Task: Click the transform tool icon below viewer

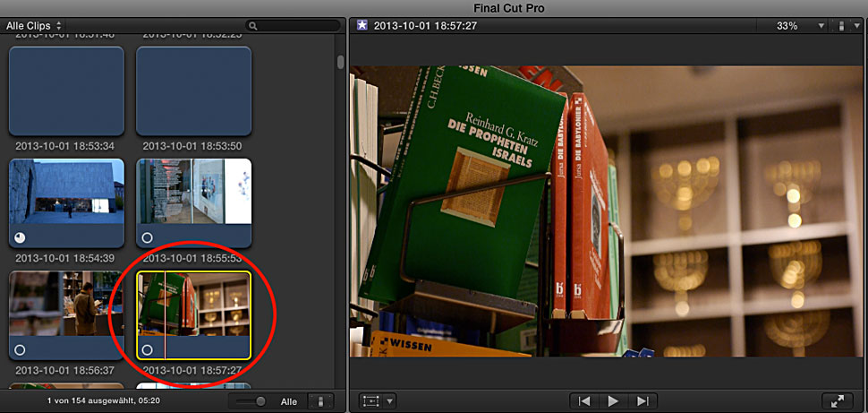Action: tap(371, 401)
